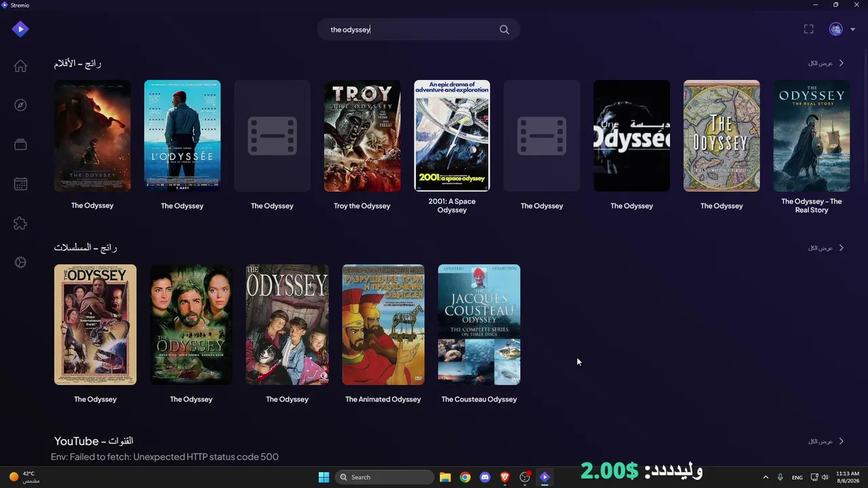This screenshot has height=488, width=868.
Task: Click the Stremio logo in the sidebar
Action: pos(20,29)
